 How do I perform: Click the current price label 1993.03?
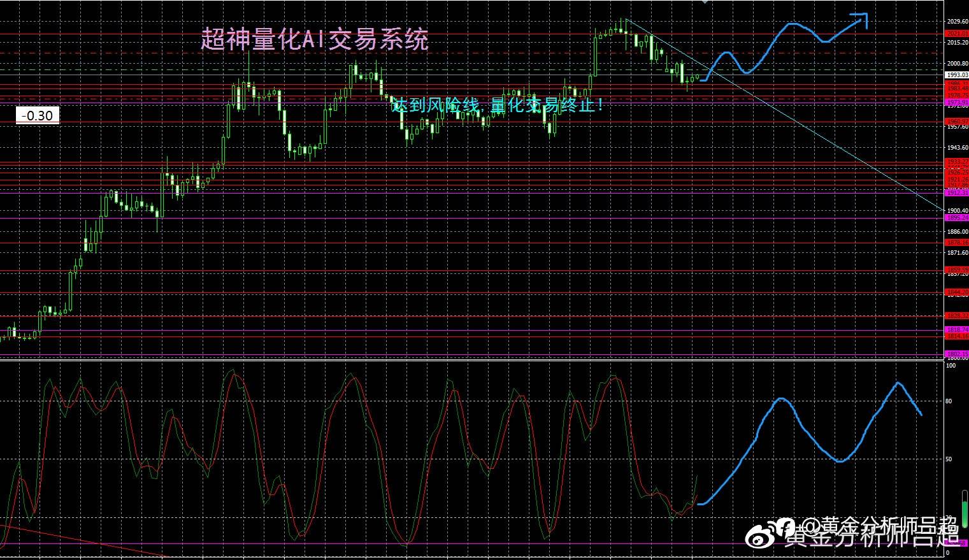tap(957, 75)
